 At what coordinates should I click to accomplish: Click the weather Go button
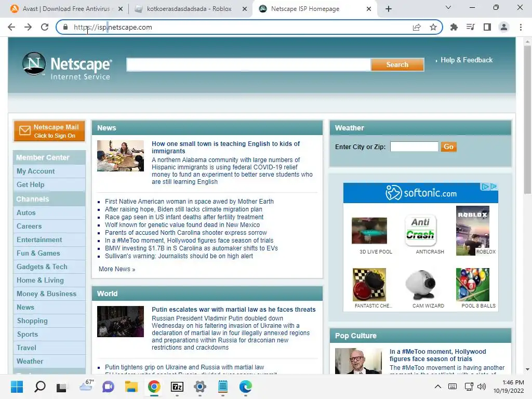click(x=448, y=147)
